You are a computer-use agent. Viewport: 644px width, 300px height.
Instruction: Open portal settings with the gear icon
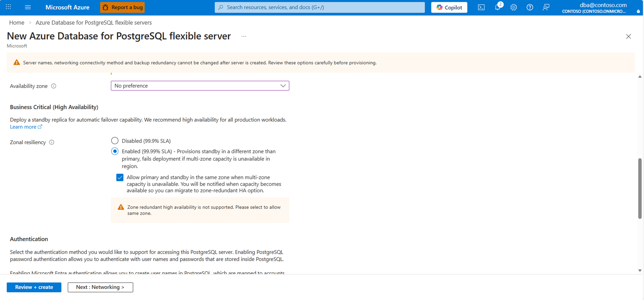pos(513,7)
